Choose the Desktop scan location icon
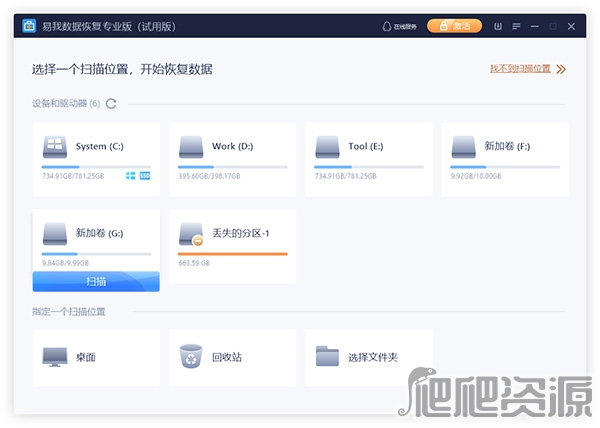This screenshot has height=428, width=600. 55,357
